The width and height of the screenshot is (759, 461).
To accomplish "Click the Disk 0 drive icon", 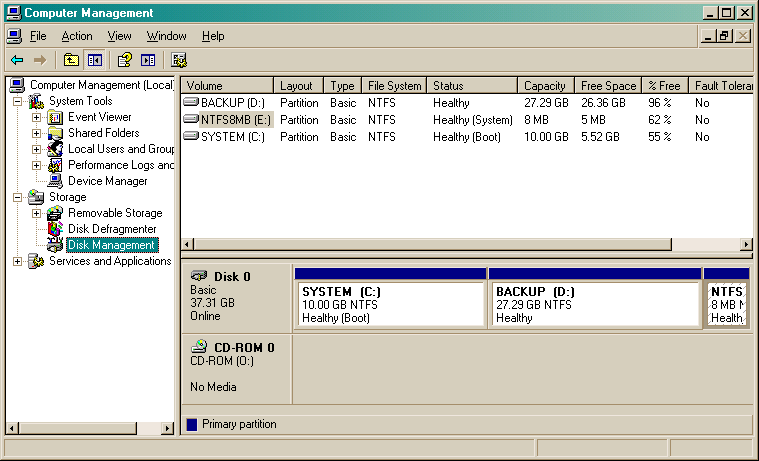I will point(199,276).
